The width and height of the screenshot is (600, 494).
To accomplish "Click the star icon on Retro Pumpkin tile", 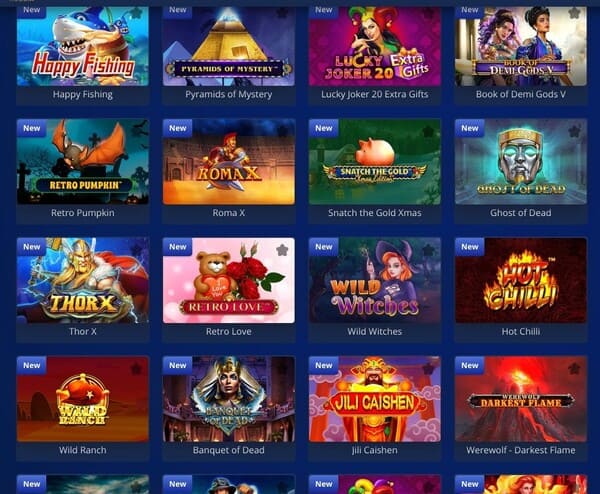I will point(136,131).
